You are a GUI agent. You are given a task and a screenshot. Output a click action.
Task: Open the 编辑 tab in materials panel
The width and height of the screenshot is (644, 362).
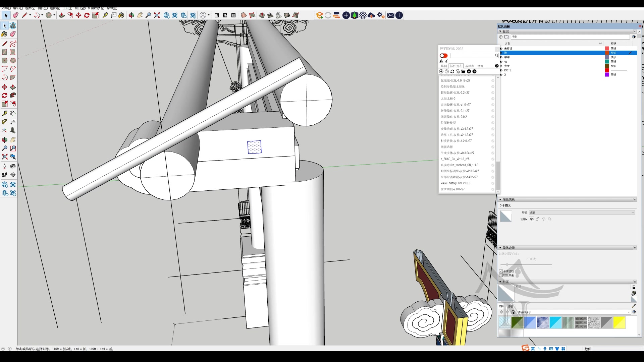tap(510, 306)
